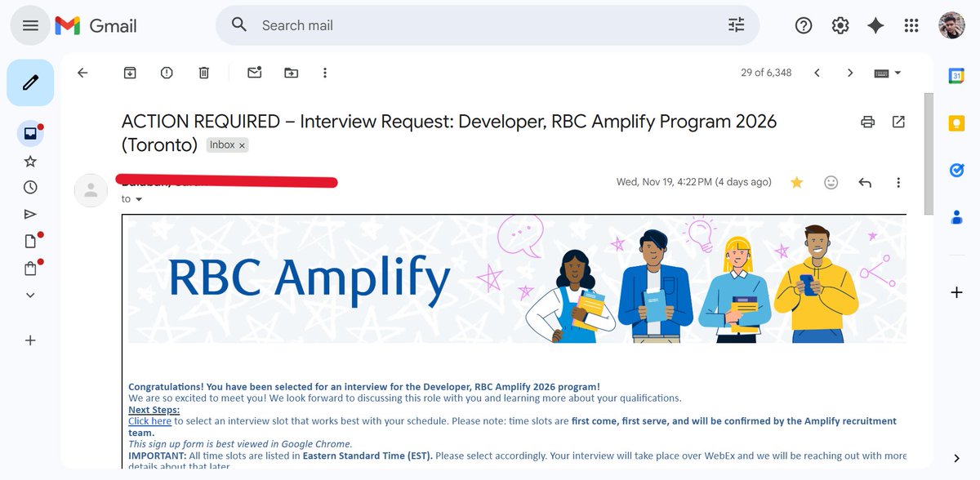Viewport: 980px width, 480px height.
Task: Get add-ons plus icon
Action: (956, 292)
